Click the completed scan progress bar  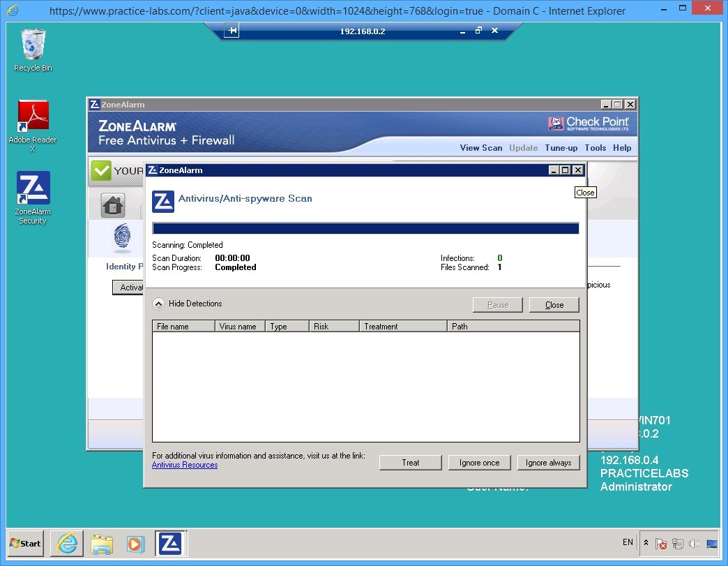point(365,228)
